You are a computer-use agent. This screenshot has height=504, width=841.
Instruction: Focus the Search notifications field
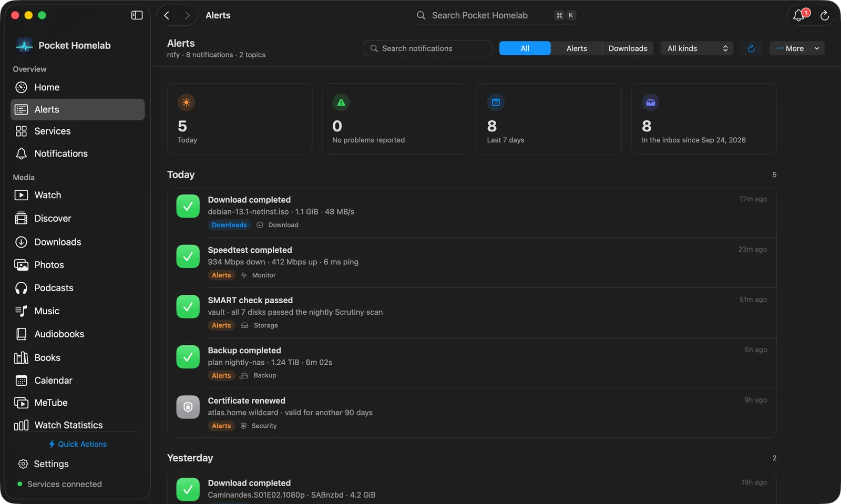point(428,48)
